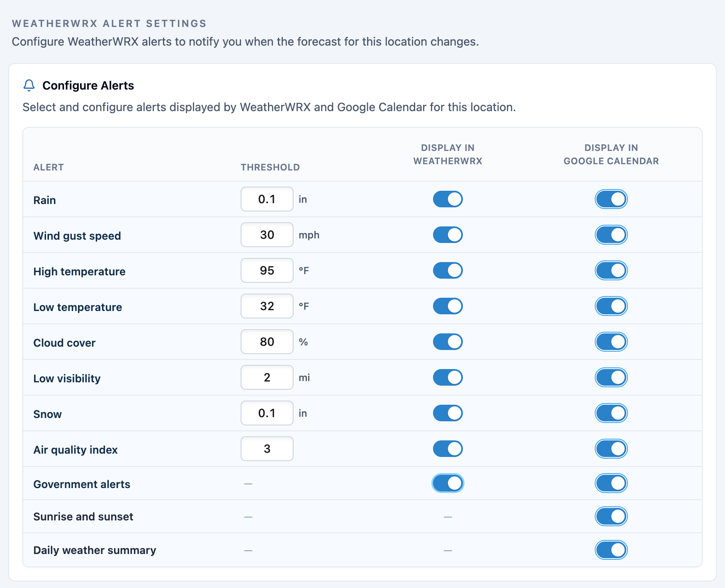
Task: Select the Low visibility threshold box
Action: point(267,377)
